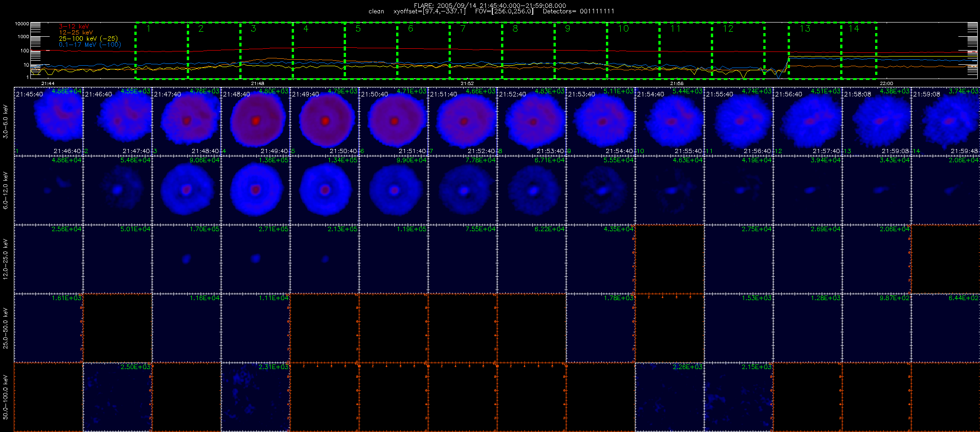The image size is (980, 432).
Task: Click the "7.55E+04" peak value label
Action: tap(481, 229)
